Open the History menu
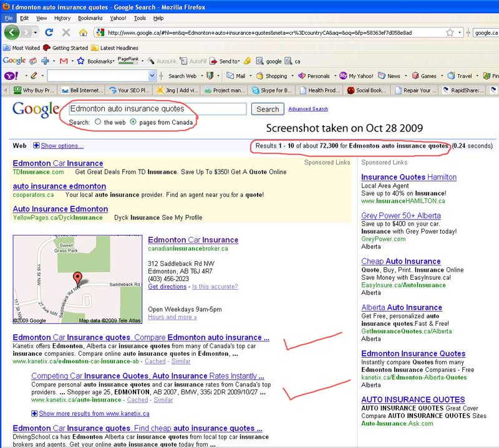499x448 pixels. (62, 19)
